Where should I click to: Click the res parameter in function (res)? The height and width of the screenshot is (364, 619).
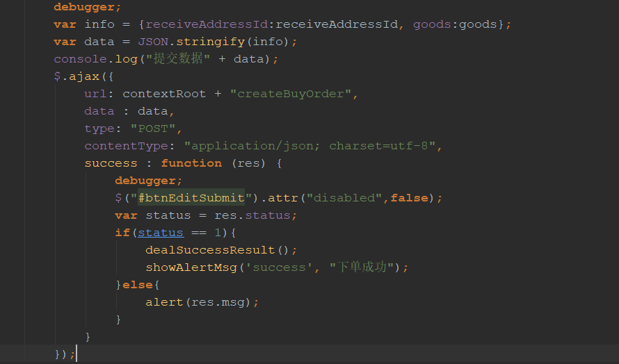248,163
